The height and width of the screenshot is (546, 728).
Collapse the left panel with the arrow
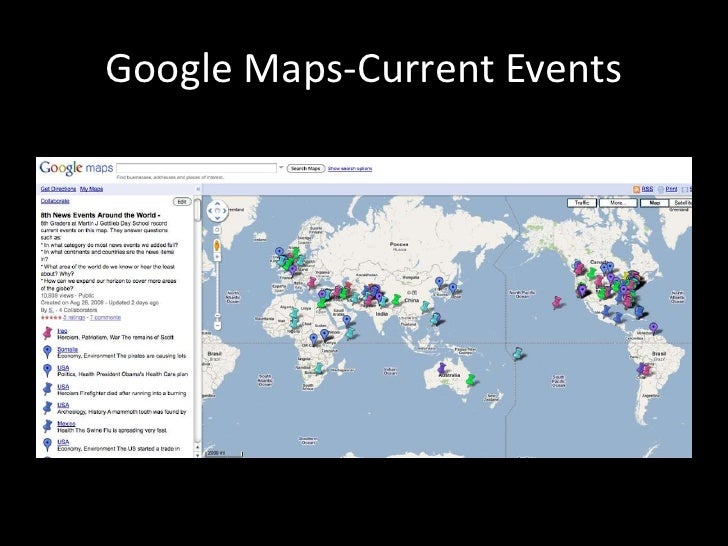coord(198,189)
